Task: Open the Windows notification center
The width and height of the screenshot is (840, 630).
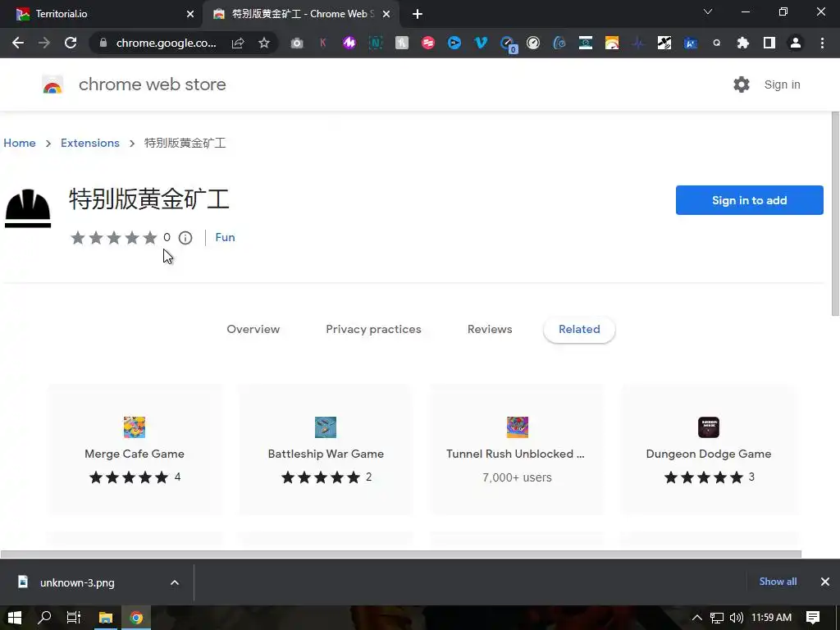Action: click(x=813, y=618)
